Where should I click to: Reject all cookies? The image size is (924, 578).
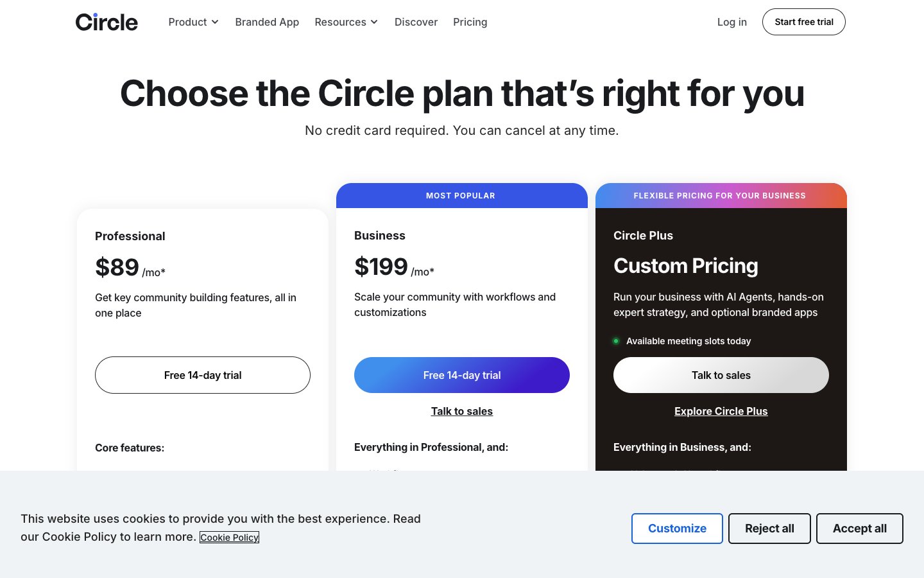[x=769, y=529]
